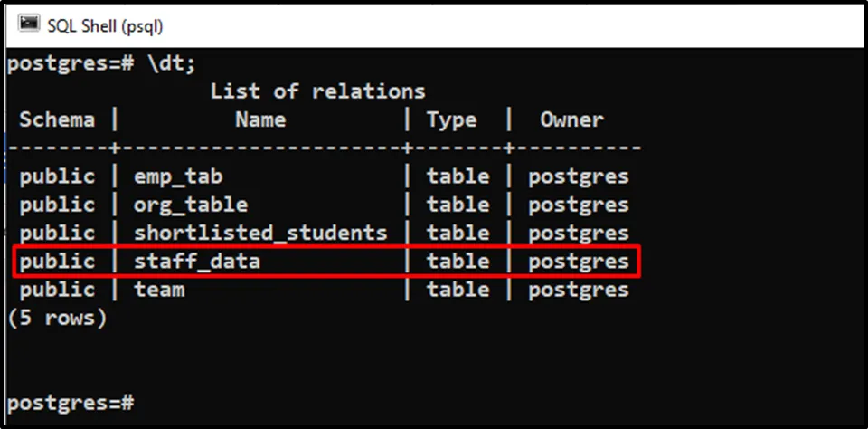Select the org_table table name
Viewport: 868px width, 429px height.
point(191,205)
